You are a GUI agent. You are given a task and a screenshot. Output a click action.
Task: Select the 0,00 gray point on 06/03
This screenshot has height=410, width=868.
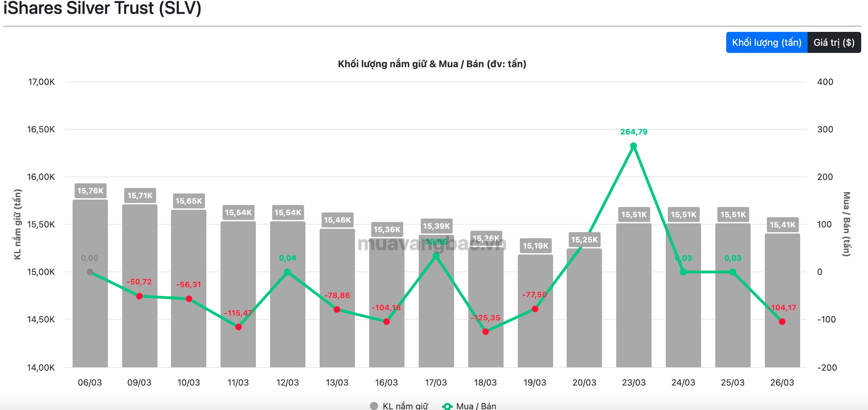[90, 272]
